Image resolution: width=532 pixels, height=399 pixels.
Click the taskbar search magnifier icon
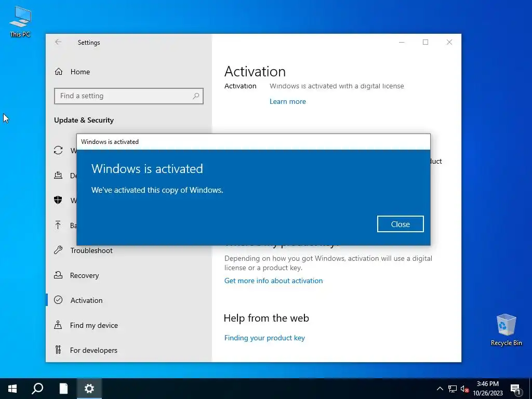point(37,389)
